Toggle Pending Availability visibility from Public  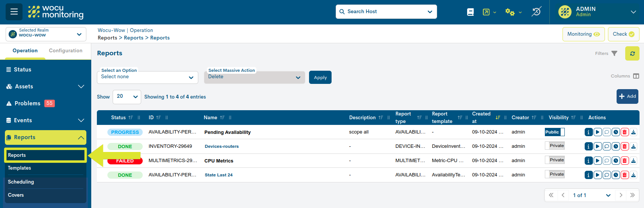555,132
